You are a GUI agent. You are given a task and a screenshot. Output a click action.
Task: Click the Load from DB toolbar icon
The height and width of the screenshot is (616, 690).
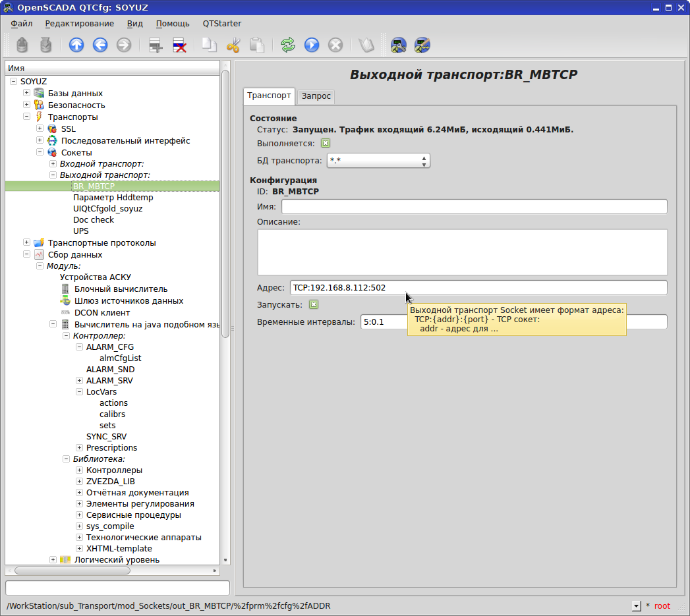point(22,45)
